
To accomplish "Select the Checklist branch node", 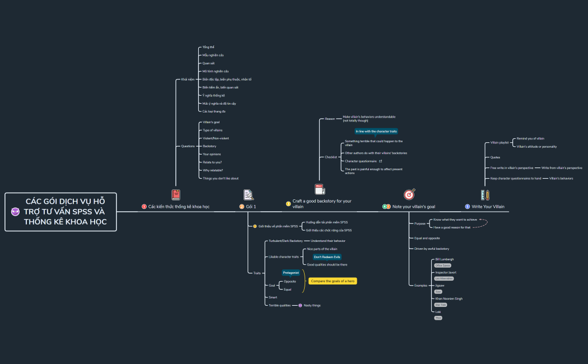I will coord(331,157).
